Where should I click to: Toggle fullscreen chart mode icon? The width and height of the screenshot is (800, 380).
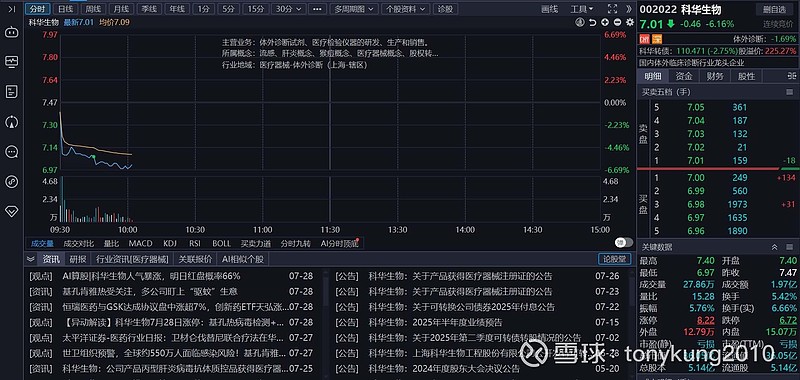tap(613, 9)
